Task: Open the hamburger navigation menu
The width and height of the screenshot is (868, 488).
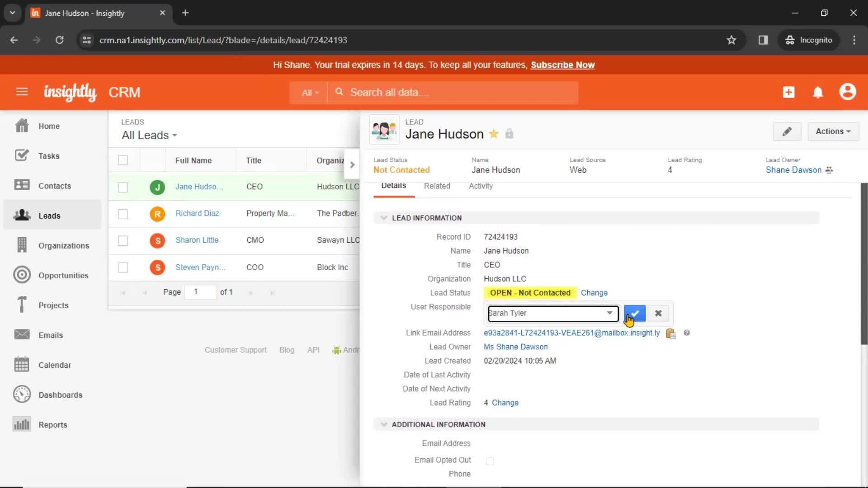Action: 22,92
